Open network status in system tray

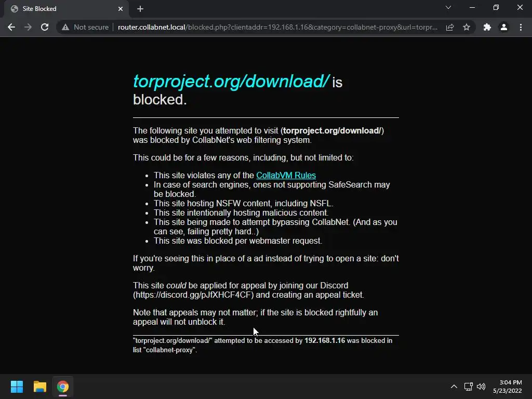point(469,387)
